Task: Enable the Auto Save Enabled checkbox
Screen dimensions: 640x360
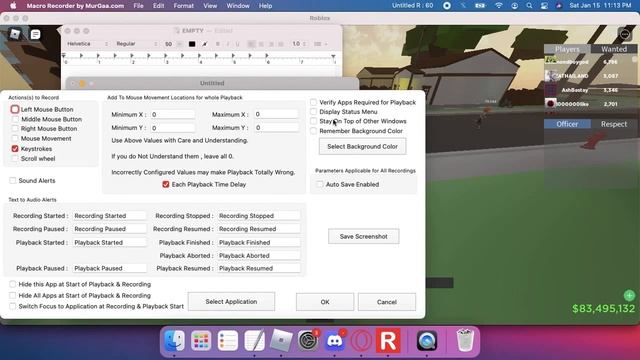Action: [x=320, y=184]
